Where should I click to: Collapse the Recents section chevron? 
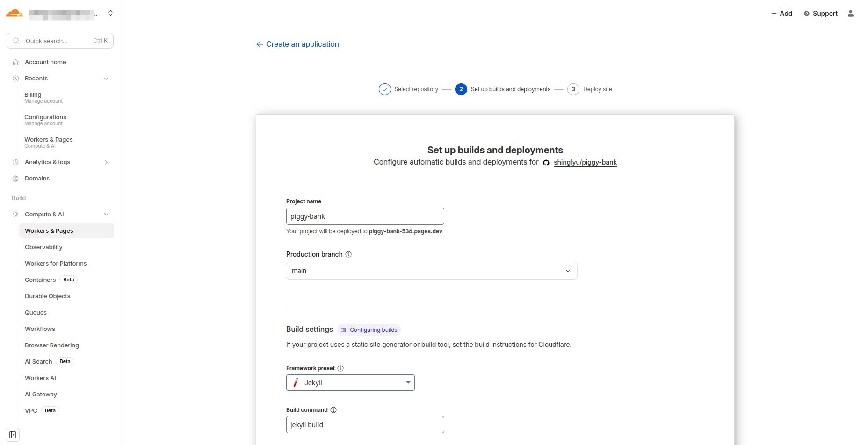point(106,78)
